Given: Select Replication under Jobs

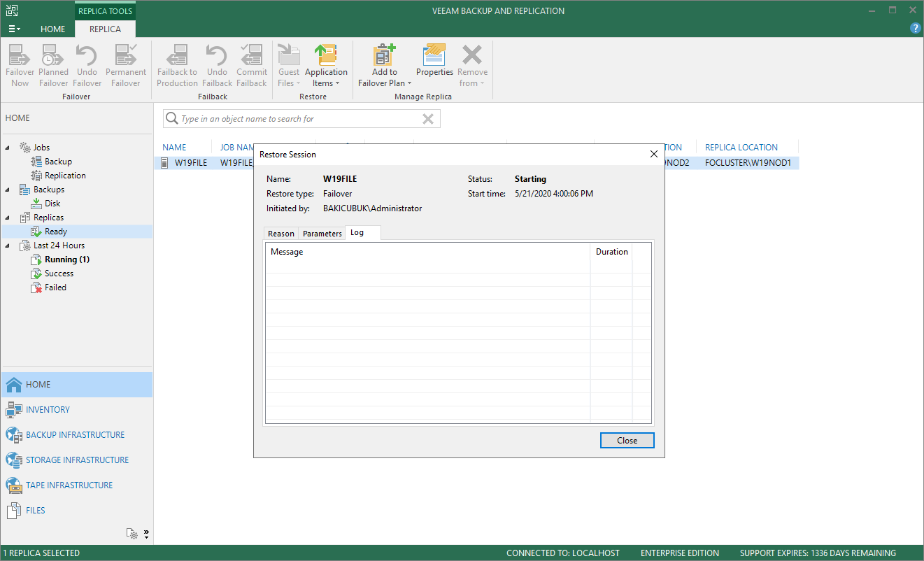Looking at the screenshot, I should 65,176.
